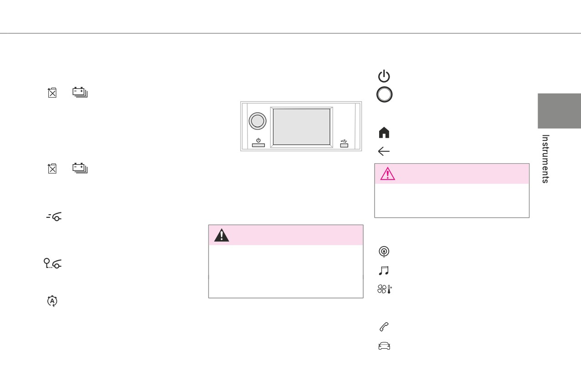Click the round knob on the device diagram
This screenshot has width=581, height=392.
[x=257, y=120]
